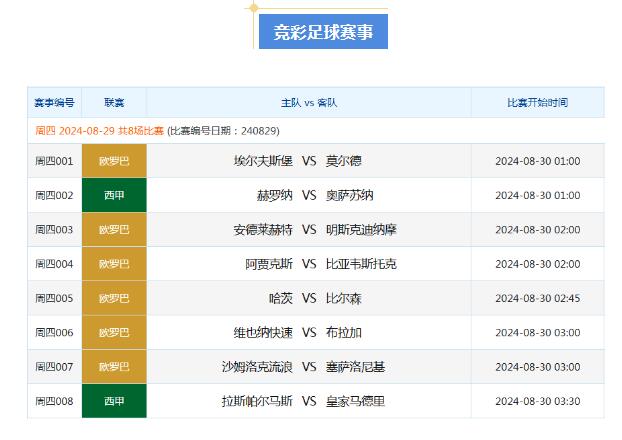Click away team 明斯克迪纳摩
The image size is (622, 440).
point(361,230)
